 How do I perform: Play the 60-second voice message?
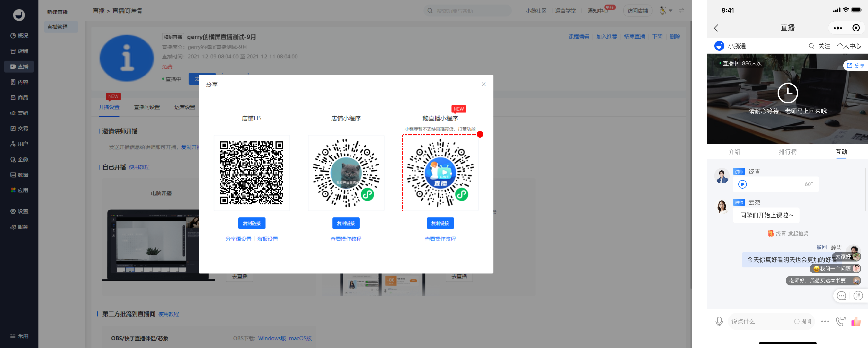[742, 184]
